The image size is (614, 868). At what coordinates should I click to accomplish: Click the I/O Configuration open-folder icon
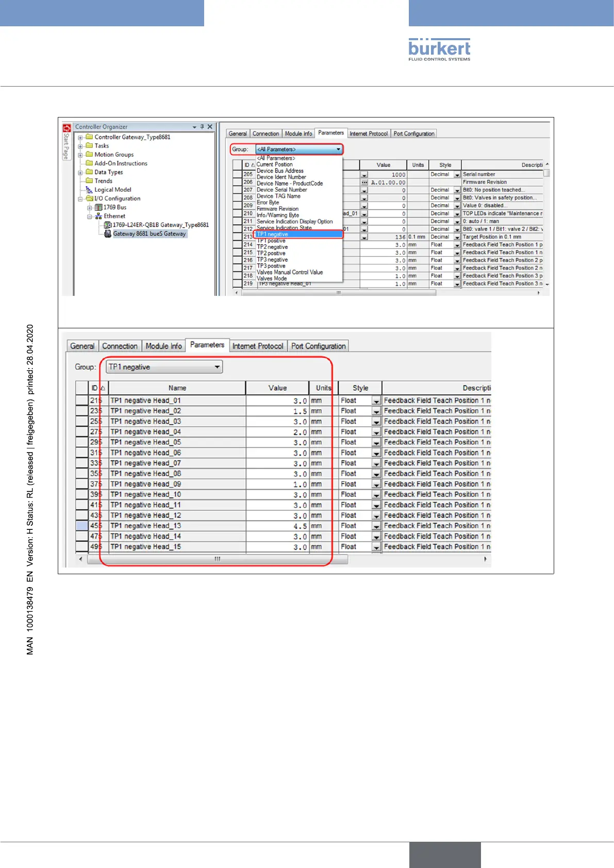90,198
